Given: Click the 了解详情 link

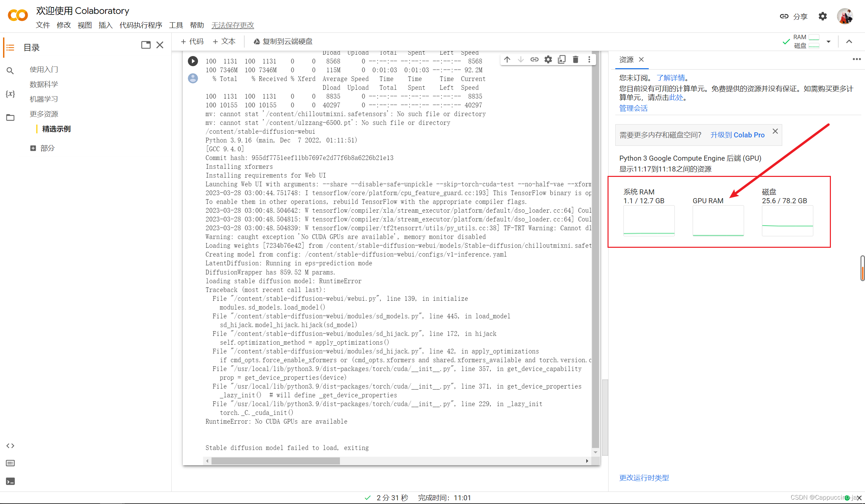Looking at the screenshot, I should 671,78.
